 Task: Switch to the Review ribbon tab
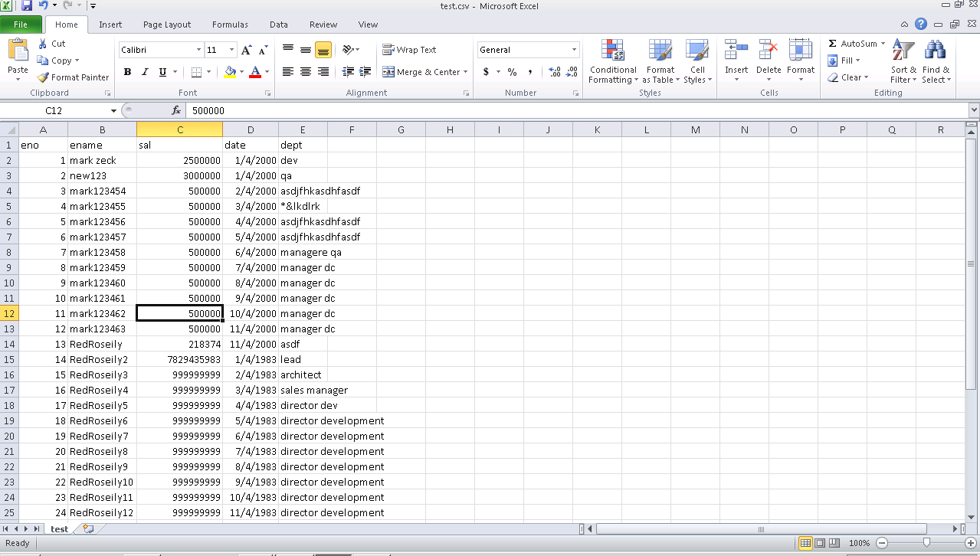click(323, 25)
